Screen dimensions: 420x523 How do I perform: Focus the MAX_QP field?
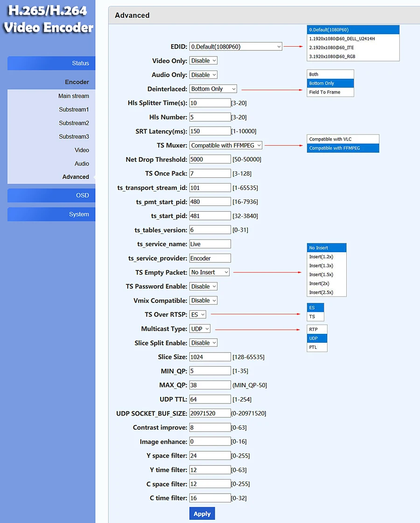pyautogui.click(x=210, y=385)
